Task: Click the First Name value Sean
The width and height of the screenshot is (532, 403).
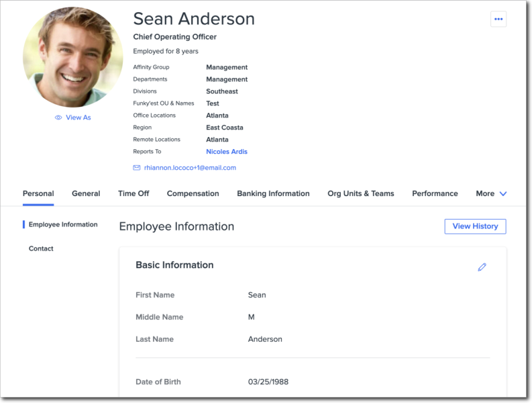Action: [257, 295]
